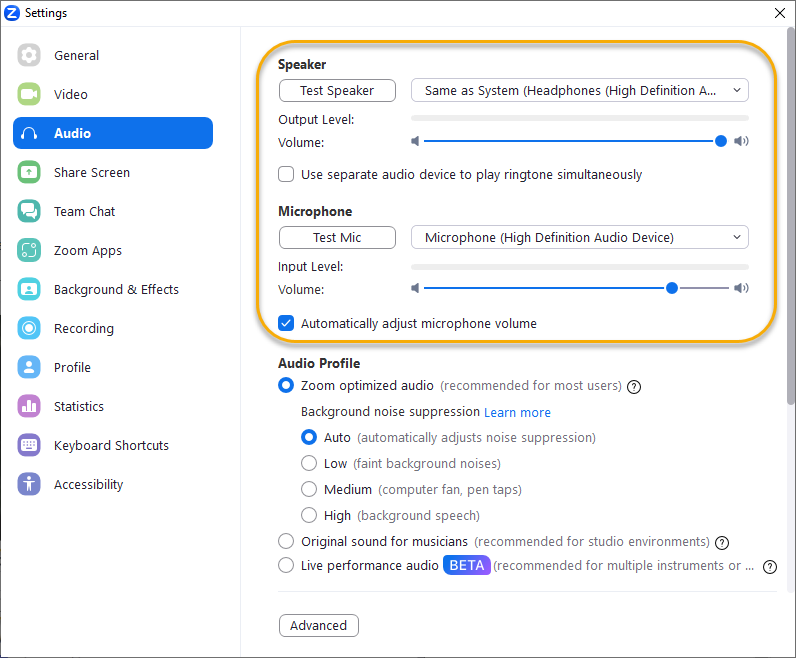This screenshot has width=796, height=658.
Task: Select Auto noise suppression
Action: (309, 437)
